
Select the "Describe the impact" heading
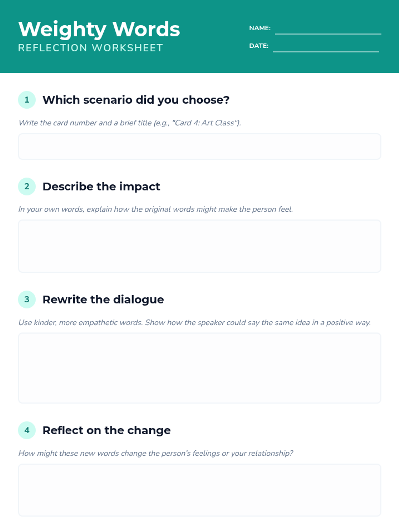pyautogui.click(x=101, y=186)
